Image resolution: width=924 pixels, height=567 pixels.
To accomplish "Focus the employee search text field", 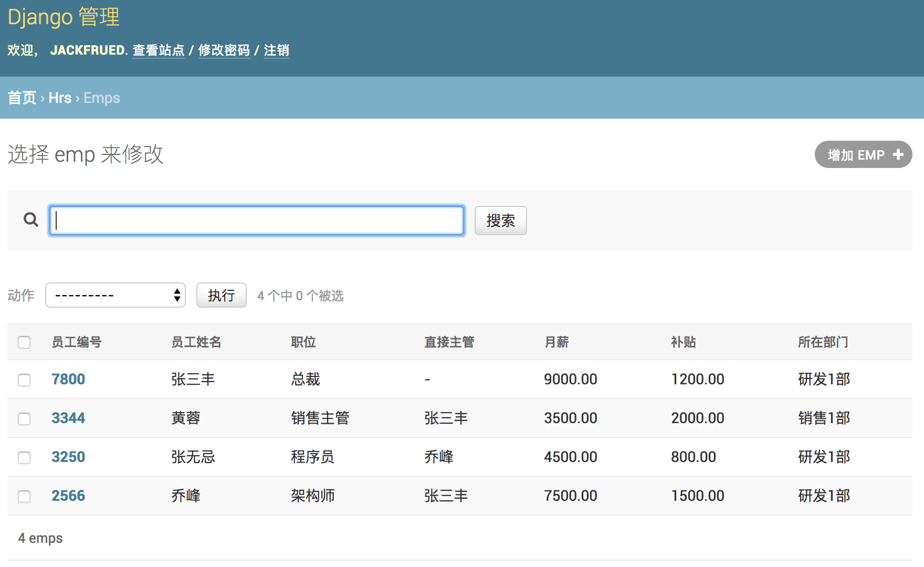I will (257, 220).
